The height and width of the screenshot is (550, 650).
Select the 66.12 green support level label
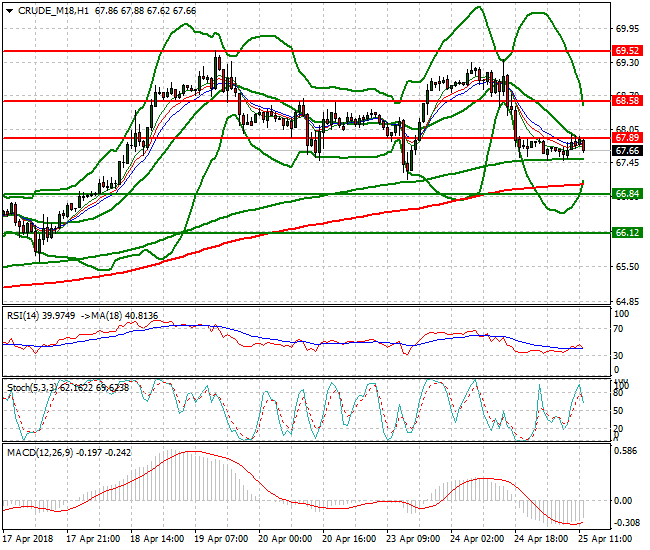point(627,233)
